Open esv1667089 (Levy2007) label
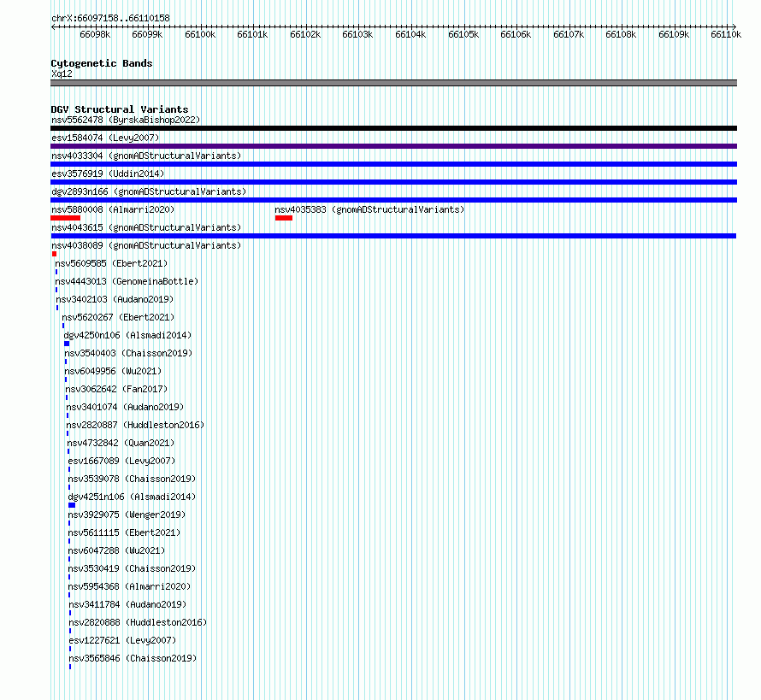The width and height of the screenshot is (761, 700). (121, 461)
